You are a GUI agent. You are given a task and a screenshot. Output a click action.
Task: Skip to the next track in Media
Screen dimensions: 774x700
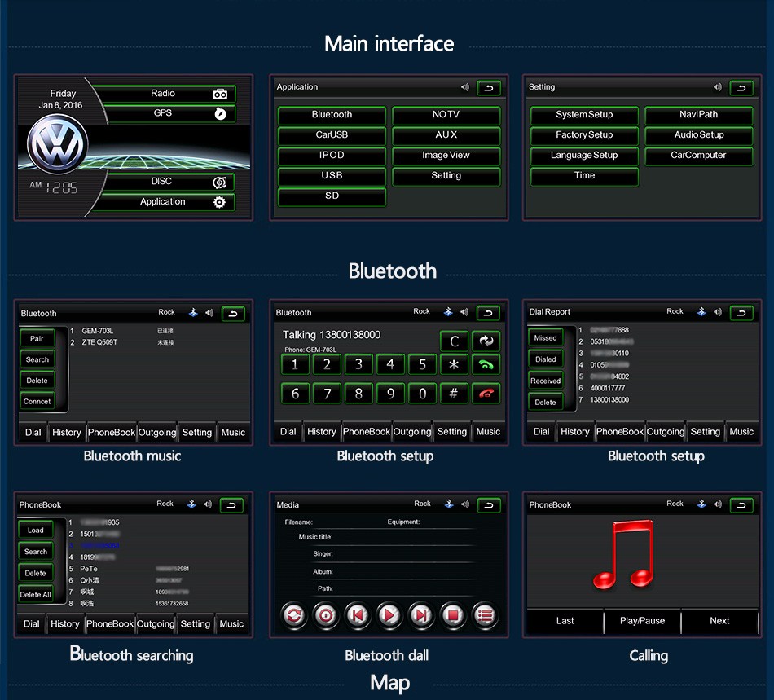tap(420, 615)
